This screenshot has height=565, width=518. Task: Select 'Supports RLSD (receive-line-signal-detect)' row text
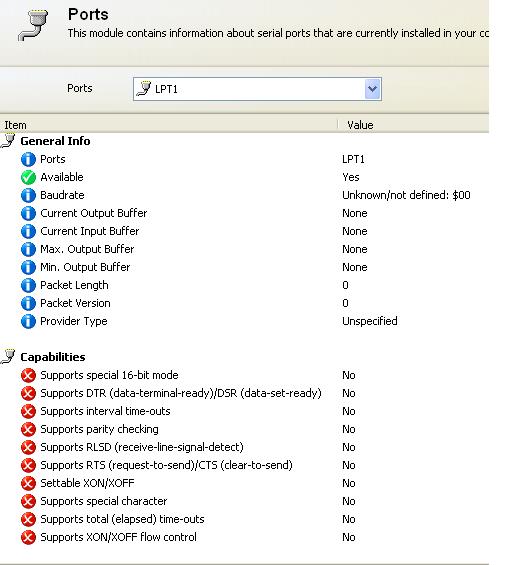click(x=142, y=448)
